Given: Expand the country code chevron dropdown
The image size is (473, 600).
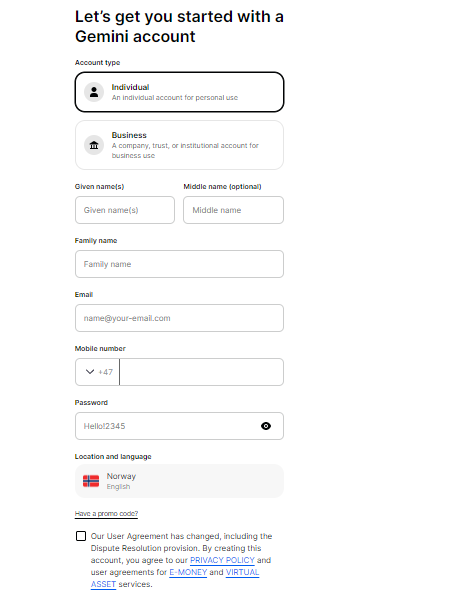Looking at the screenshot, I should tap(90, 372).
